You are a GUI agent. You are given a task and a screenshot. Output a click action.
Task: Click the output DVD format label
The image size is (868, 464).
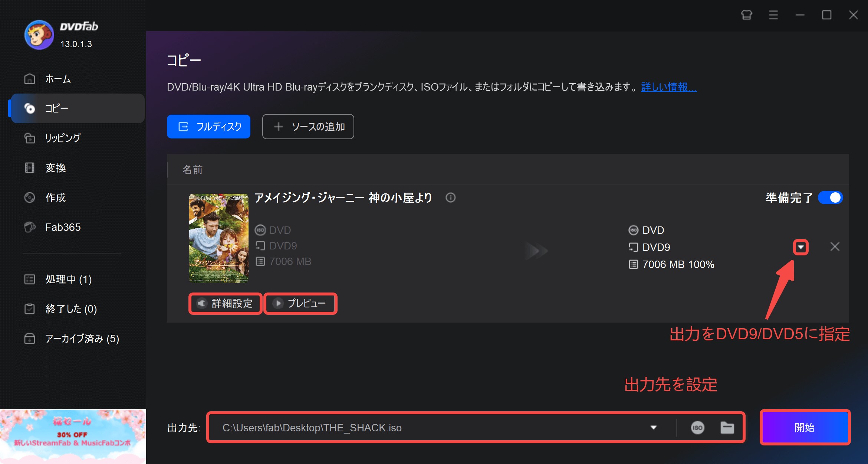click(653, 230)
